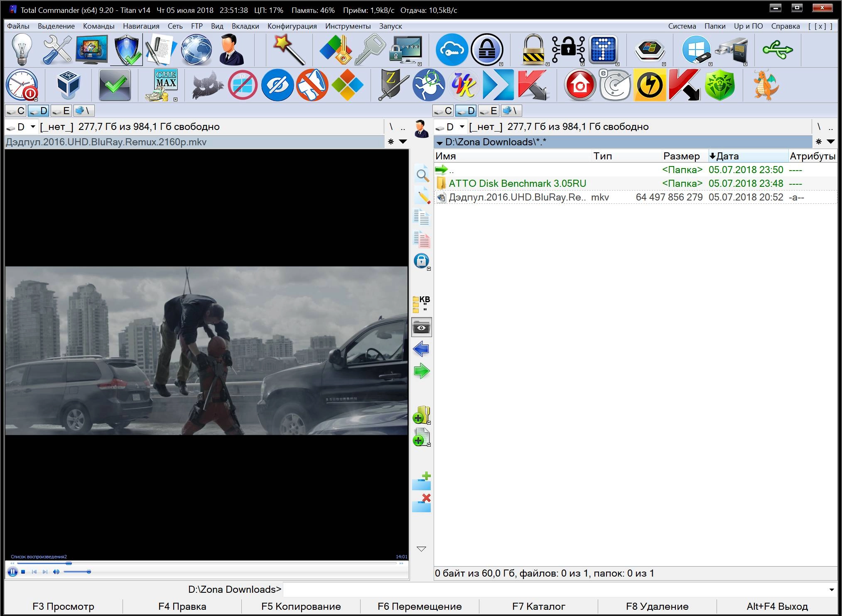
Task: Click new folder plus icon in middle bar
Action: pos(421,481)
